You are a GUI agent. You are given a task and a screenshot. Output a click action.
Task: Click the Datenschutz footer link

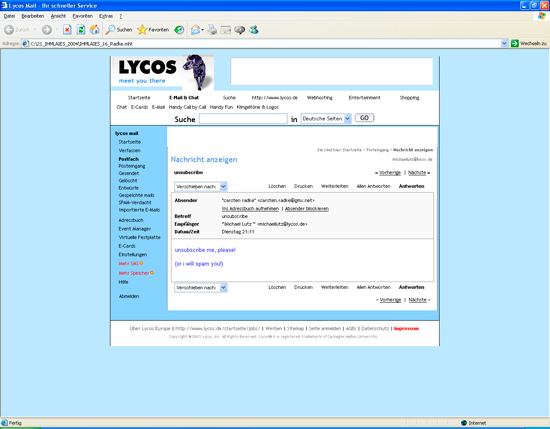(x=375, y=329)
